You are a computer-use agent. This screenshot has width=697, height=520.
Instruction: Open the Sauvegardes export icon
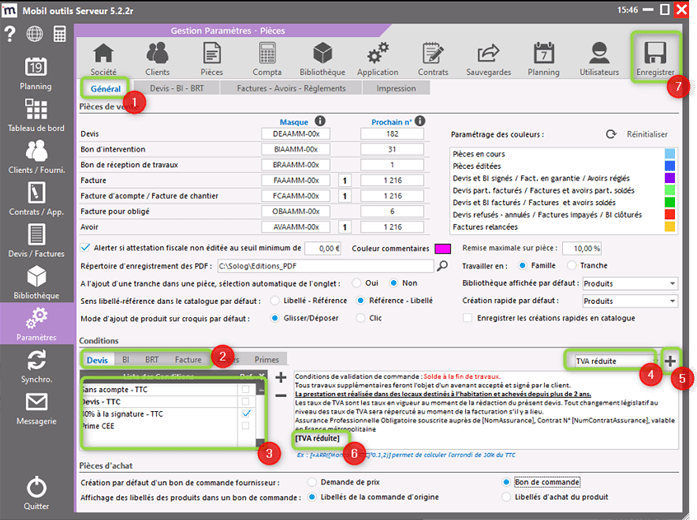489,58
